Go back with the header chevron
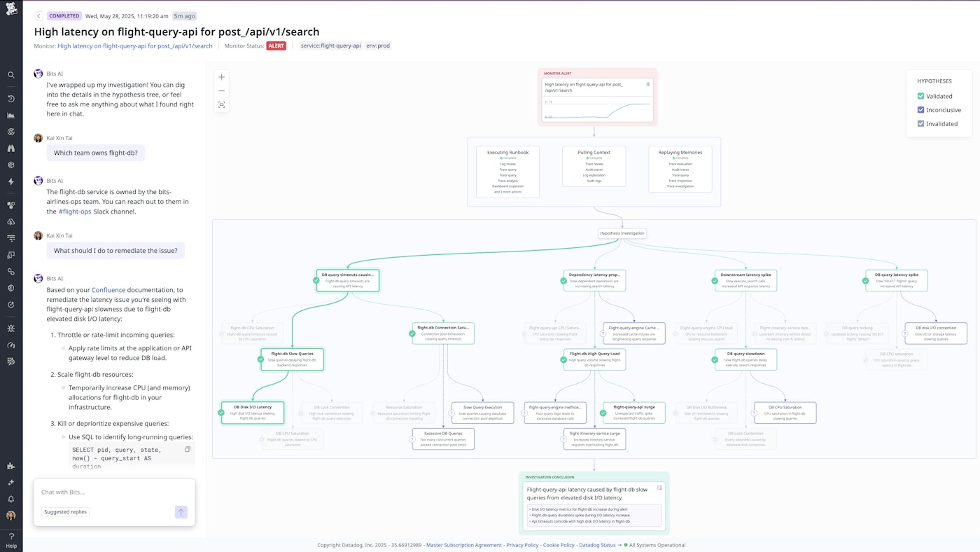This screenshot has width=980, height=552. [x=38, y=16]
